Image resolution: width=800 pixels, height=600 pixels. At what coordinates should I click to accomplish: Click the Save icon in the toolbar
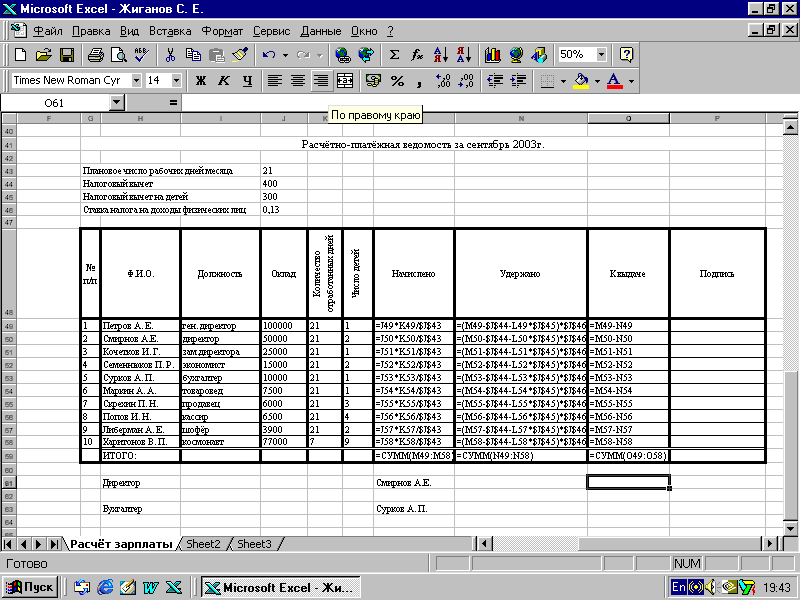click(67, 55)
